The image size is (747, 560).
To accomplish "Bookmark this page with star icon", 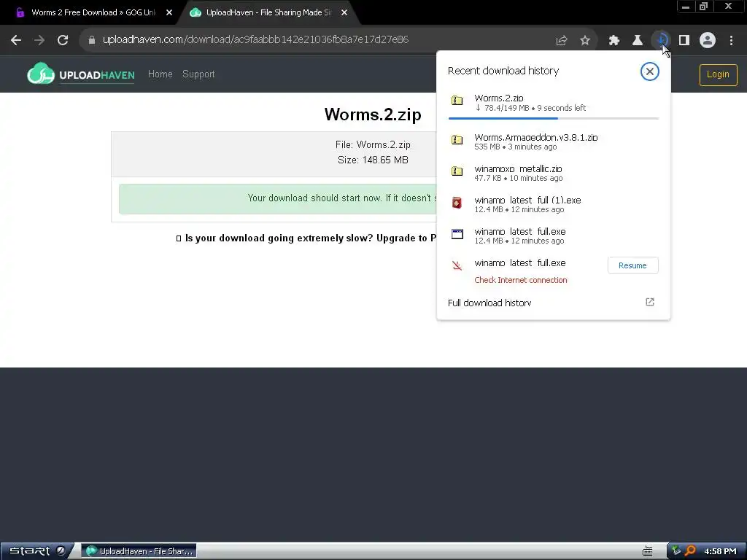I will point(585,41).
